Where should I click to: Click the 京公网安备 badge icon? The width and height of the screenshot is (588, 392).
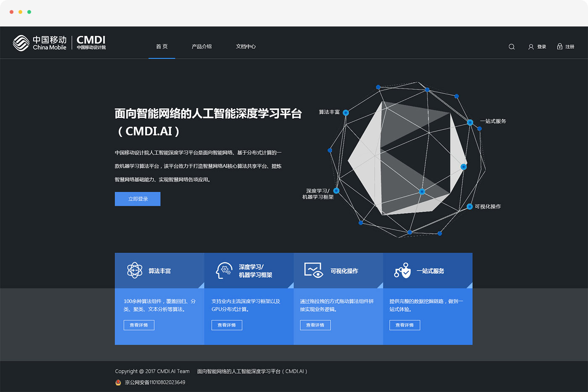click(x=118, y=382)
